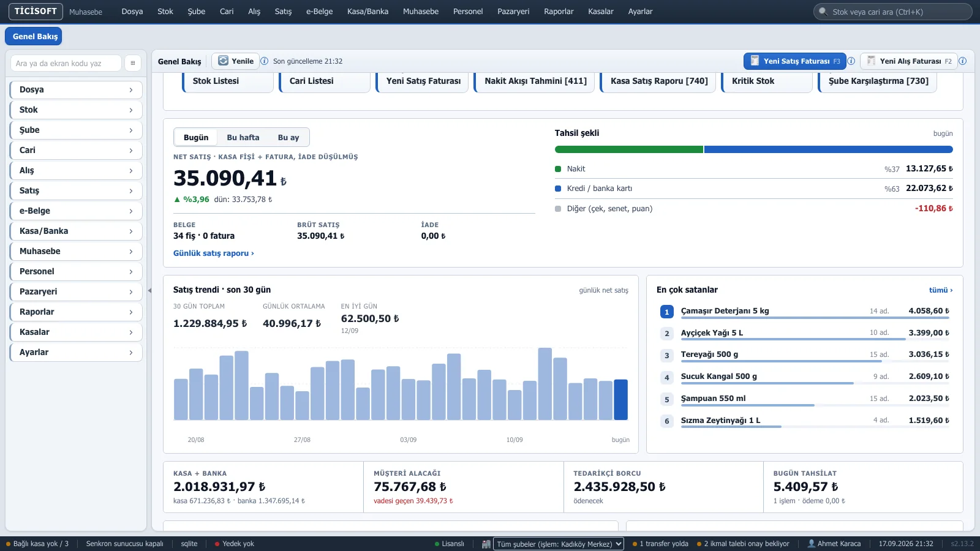Select Çamaşır Deterjanı 5 kg row
The width and height of the screenshot is (980, 551).
pyautogui.click(x=805, y=312)
